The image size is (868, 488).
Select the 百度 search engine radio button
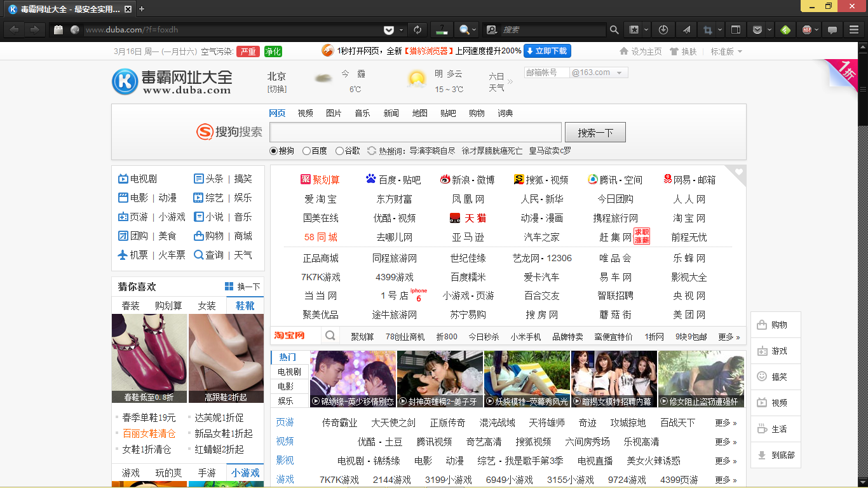pos(307,151)
